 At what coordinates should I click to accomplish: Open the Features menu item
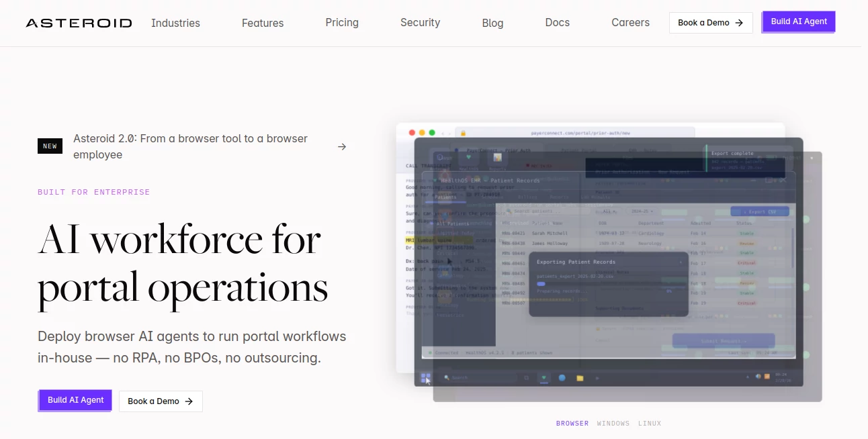[x=263, y=23]
